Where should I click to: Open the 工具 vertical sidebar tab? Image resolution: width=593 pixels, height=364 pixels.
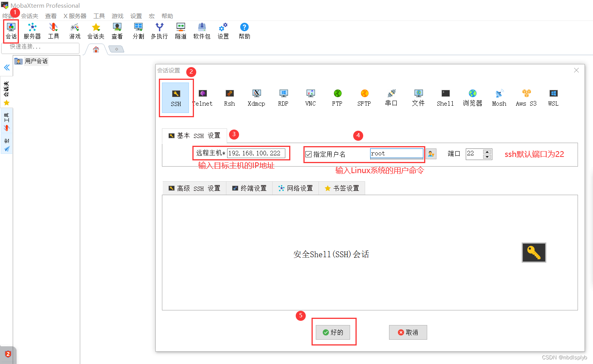pos(7,121)
